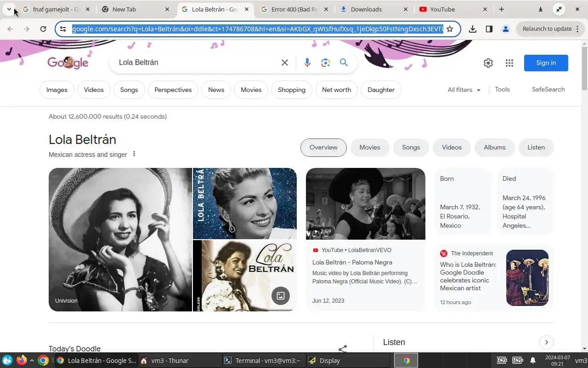The image size is (588, 368).
Task: Open Lola Beltrán - Paloma Negra link
Action: click(352, 262)
